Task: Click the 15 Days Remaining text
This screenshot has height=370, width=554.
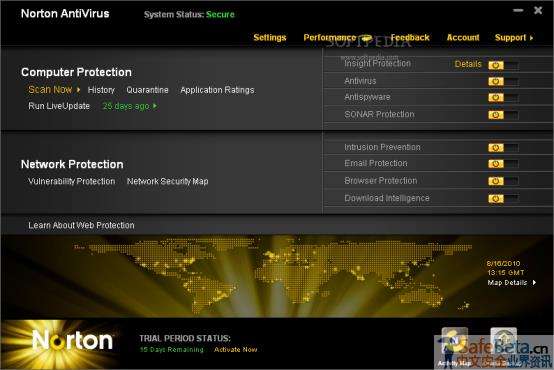Action: (x=171, y=350)
